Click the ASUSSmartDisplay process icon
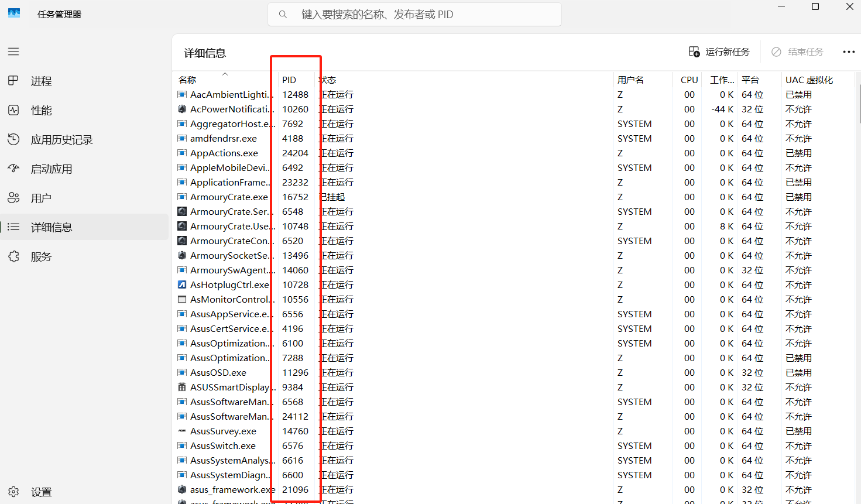861x504 pixels. (182, 387)
